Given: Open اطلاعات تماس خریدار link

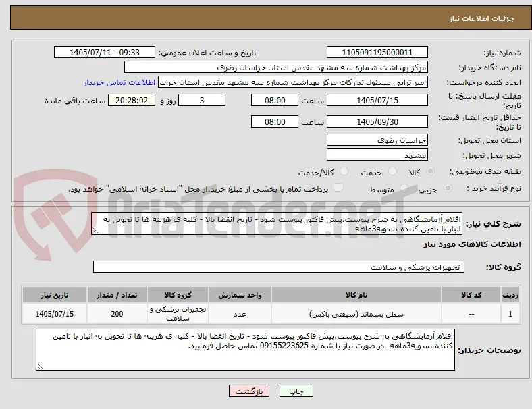Looking at the screenshot, I should pos(119,82).
